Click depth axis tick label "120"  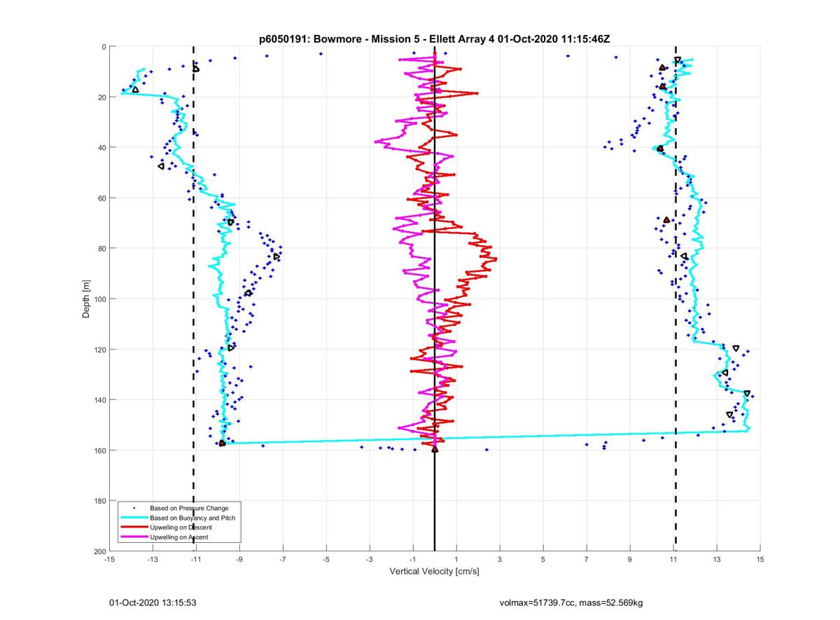coord(99,350)
